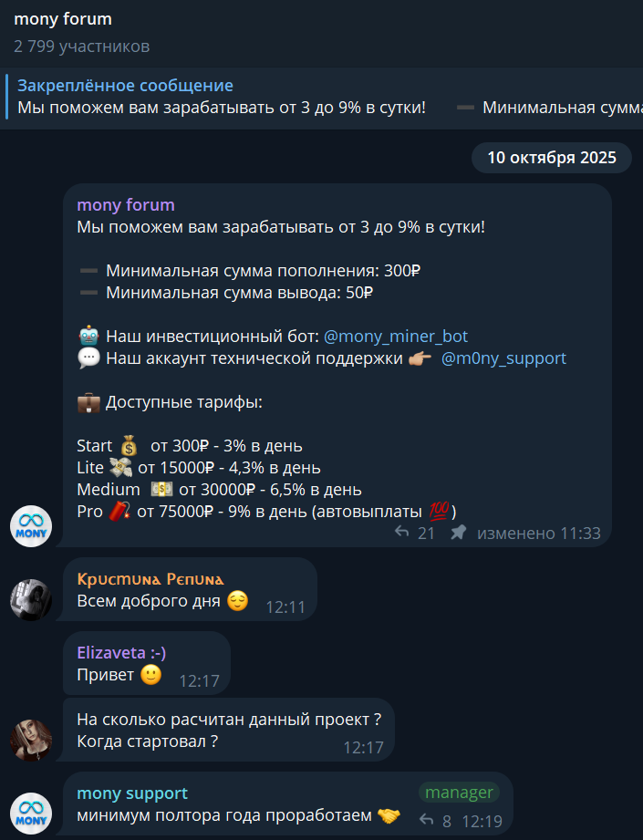Click the reply arrow showing 21 replies
The height and width of the screenshot is (840, 643).
point(402,532)
